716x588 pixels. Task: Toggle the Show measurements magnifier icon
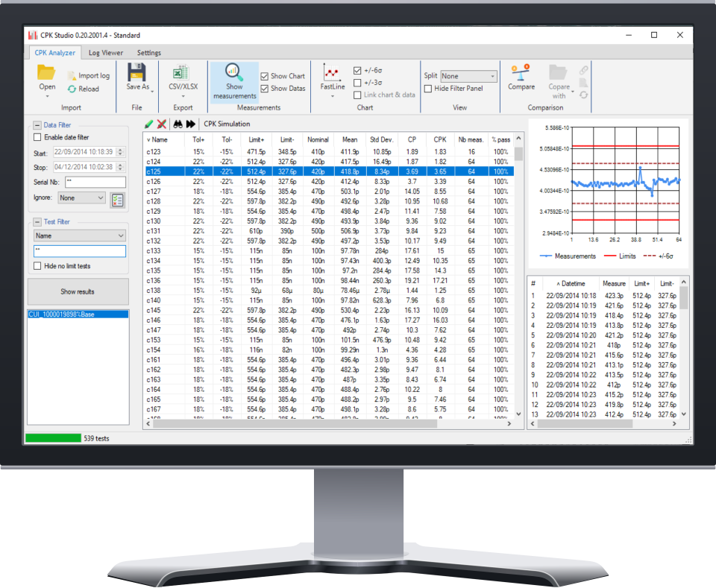coord(233,72)
